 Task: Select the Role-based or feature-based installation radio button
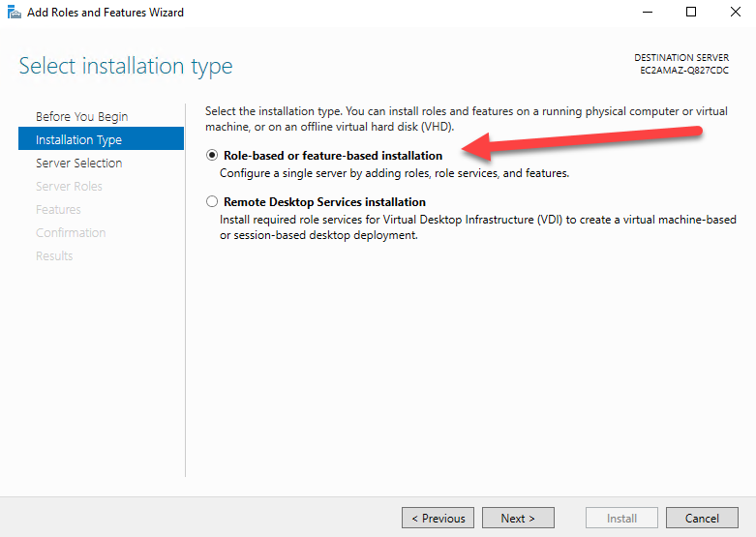tap(212, 156)
